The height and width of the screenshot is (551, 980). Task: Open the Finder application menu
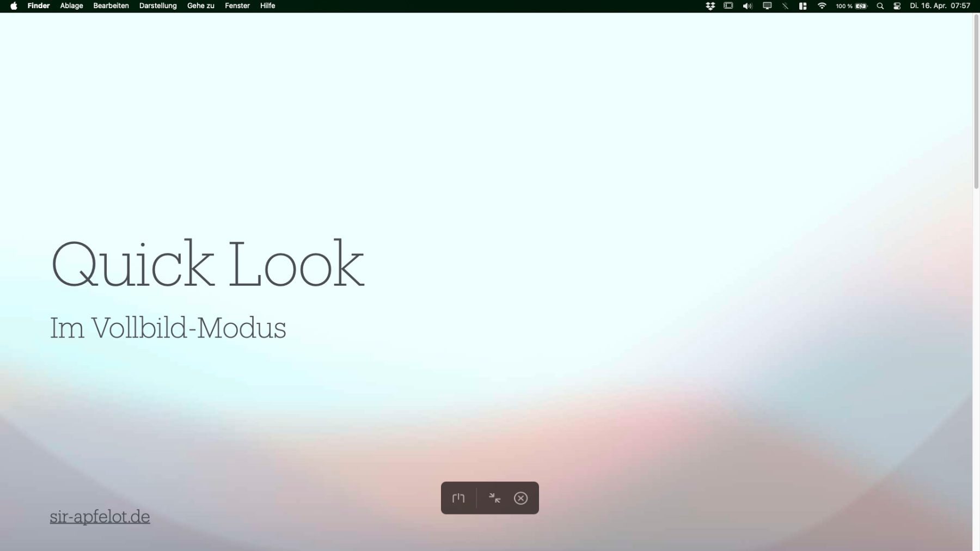tap(39, 6)
